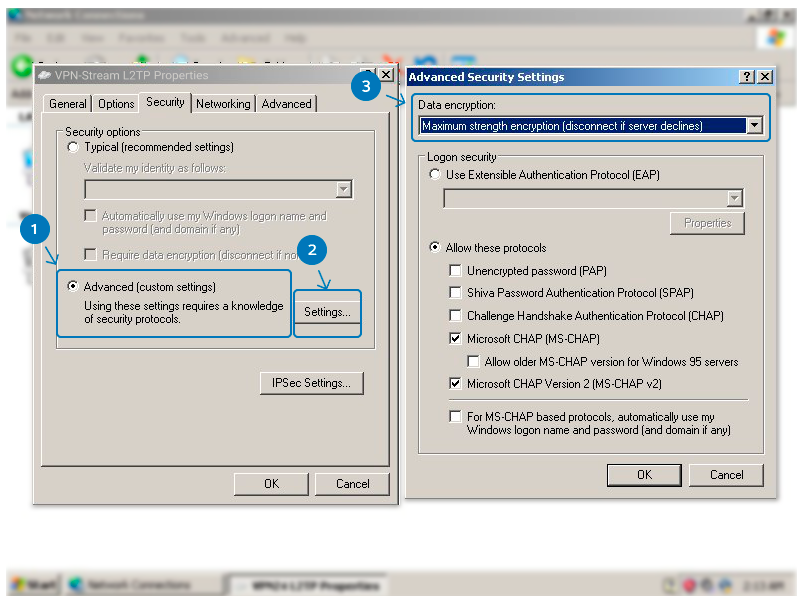The image size is (803, 606).
Task: Click the VPN-Stream L2TP Properties title icon
Action: 44,75
